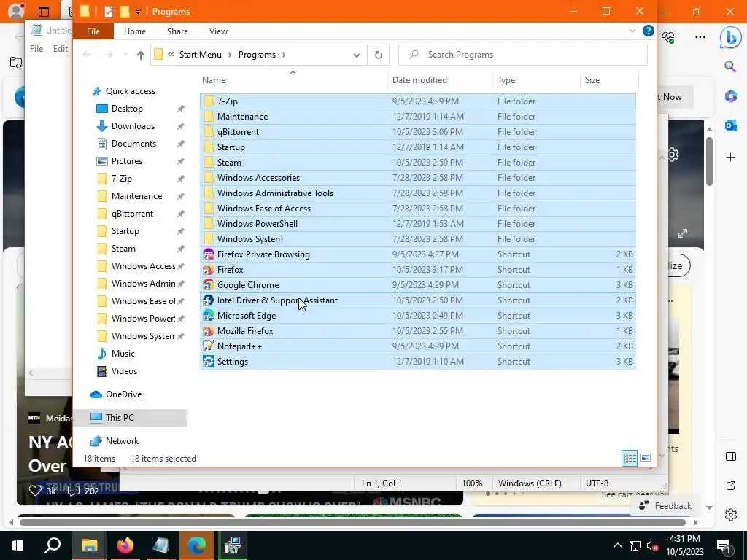Go up one folder level

point(141,55)
